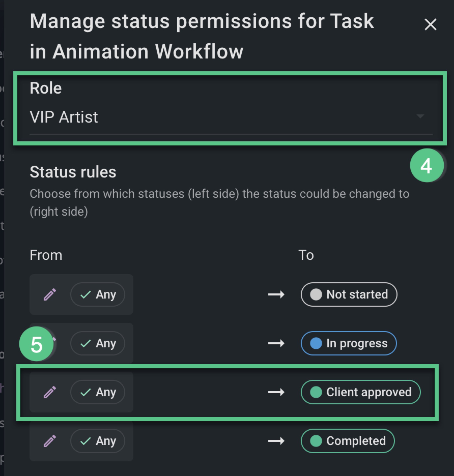Close the status permissions dialog
454x476 pixels.
430,25
